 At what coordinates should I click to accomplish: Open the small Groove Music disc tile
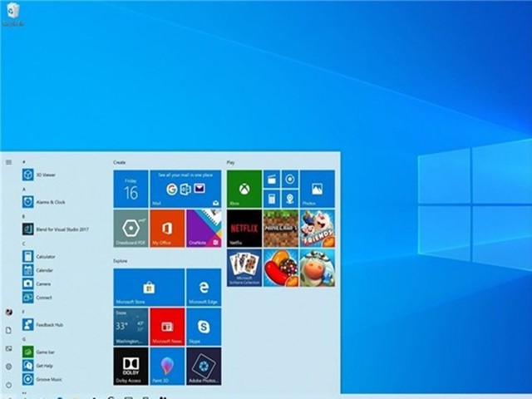[x=290, y=180]
